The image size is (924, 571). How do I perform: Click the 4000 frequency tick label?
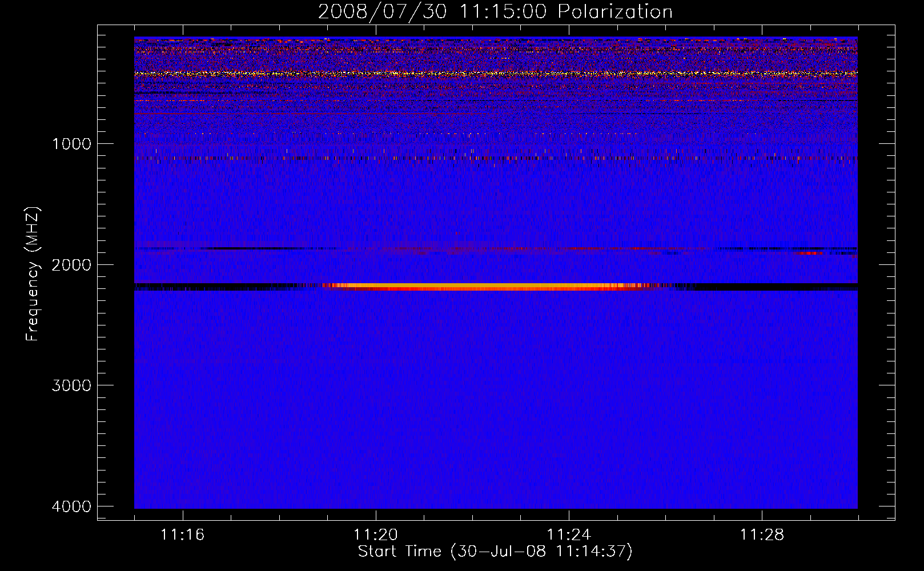tap(71, 506)
